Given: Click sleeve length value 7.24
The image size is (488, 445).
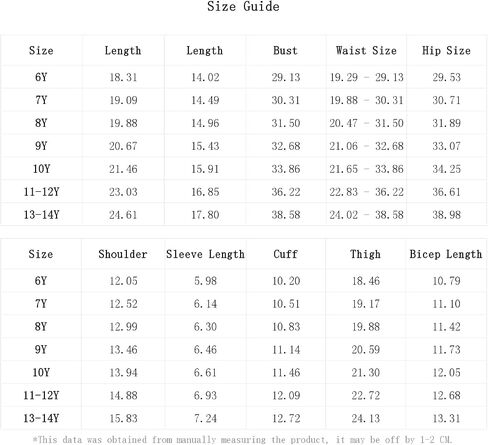Looking at the screenshot, I should (x=205, y=418).
